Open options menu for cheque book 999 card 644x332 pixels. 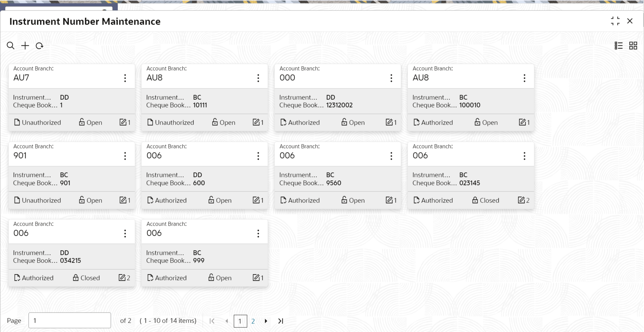(x=258, y=234)
